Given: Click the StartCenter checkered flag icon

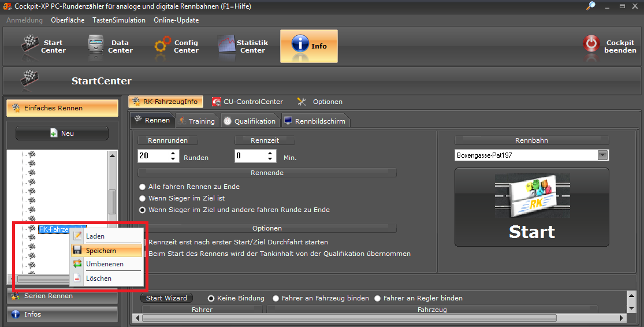Looking at the screenshot, I should (30, 78).
